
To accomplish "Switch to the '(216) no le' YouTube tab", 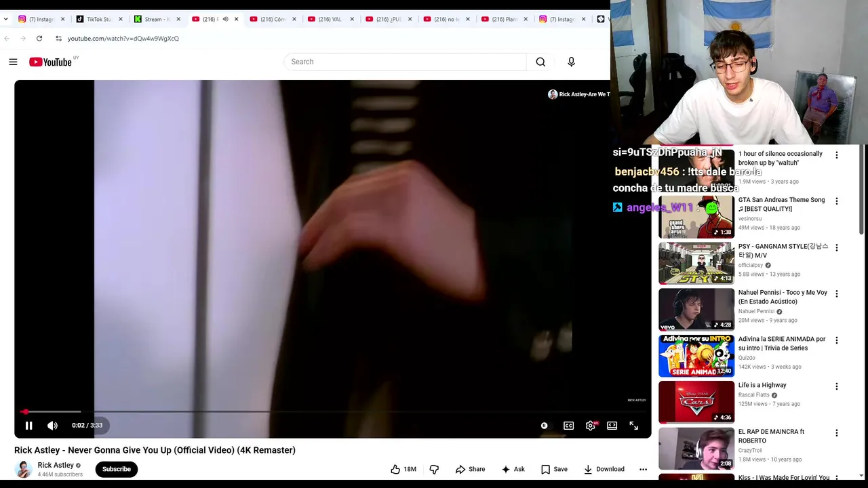I will click(x=446, y=19).
